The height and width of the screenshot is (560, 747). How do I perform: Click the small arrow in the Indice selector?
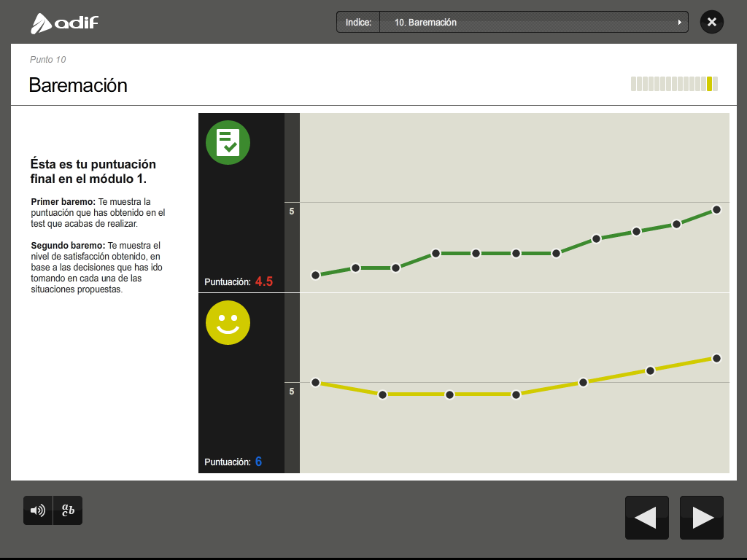point(680,23)
